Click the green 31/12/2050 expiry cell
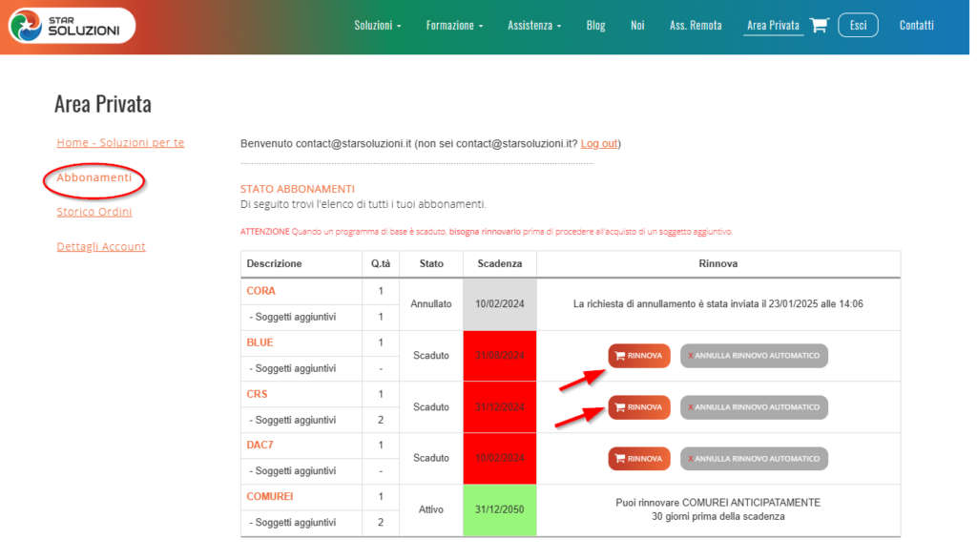The height and width of the screenshot is (560, 977). click(500, 510)
